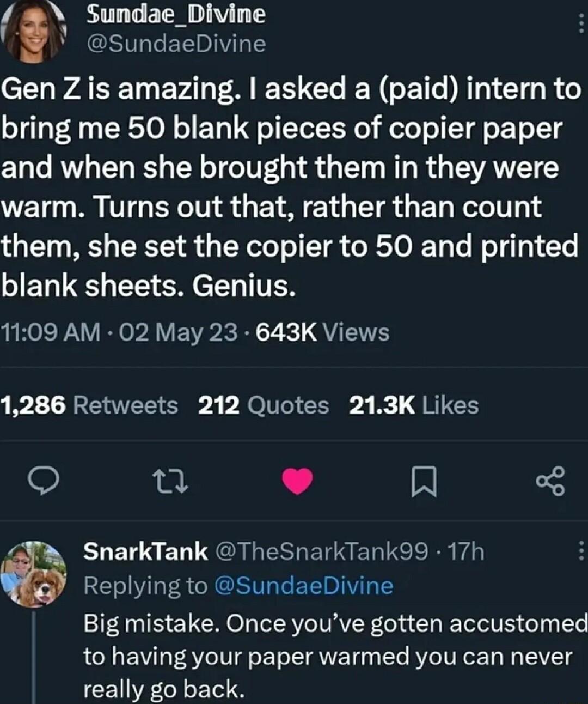The width and height of the screenshot is (588, 704).
Task: Open the reply's 17h timestamp
Action: point(465,551)
